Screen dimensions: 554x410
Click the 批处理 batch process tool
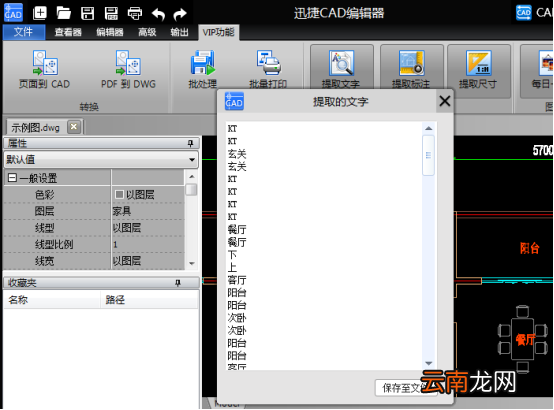[202, 70]
